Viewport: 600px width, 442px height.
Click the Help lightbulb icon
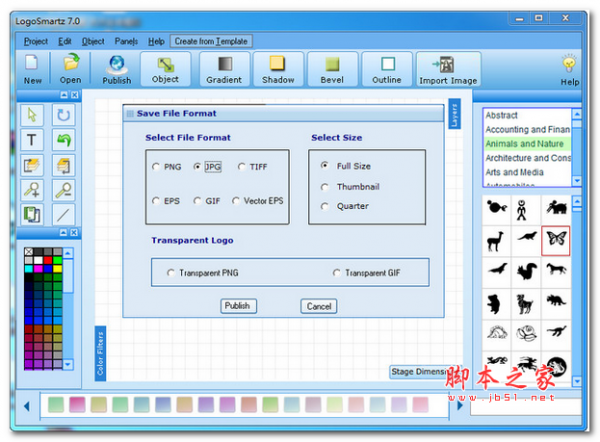569,70
